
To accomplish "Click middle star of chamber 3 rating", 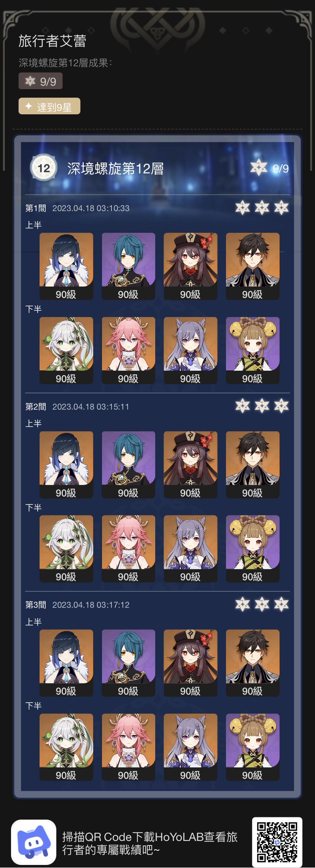I will point(262,604).
